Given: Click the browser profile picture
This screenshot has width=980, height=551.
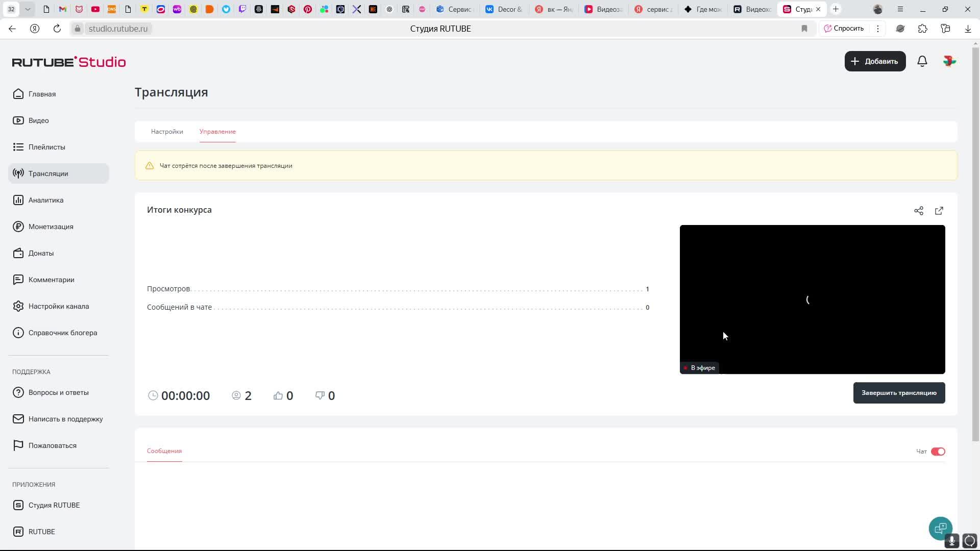Looking at the screenshot, I should (878, 9).
